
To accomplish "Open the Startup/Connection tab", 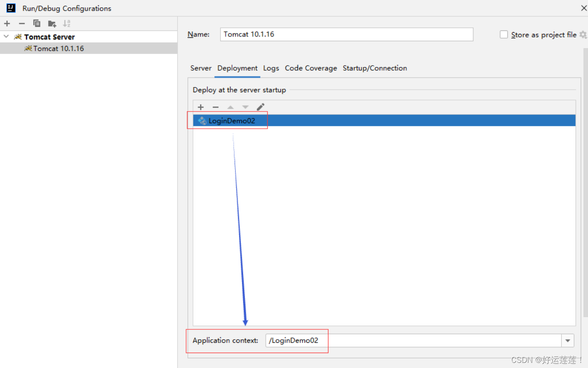I will pos(375,68).
